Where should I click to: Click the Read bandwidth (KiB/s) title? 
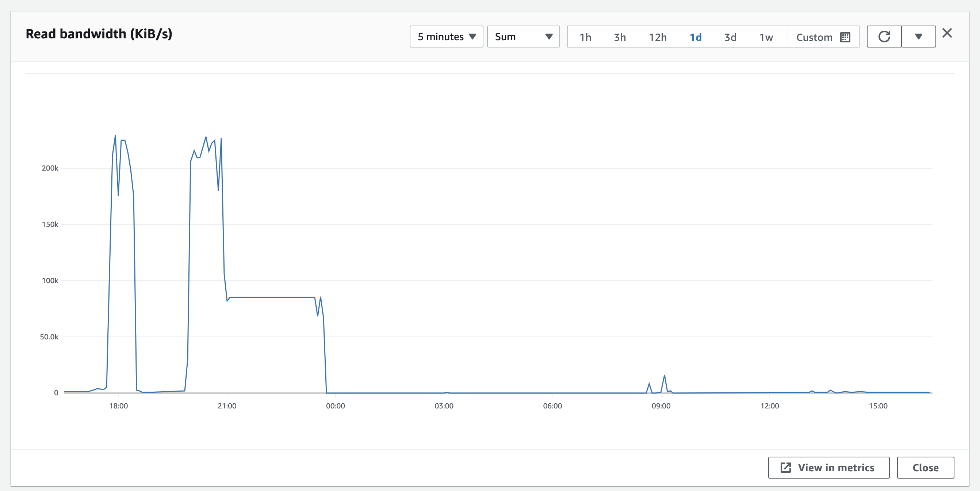point(99,34)
